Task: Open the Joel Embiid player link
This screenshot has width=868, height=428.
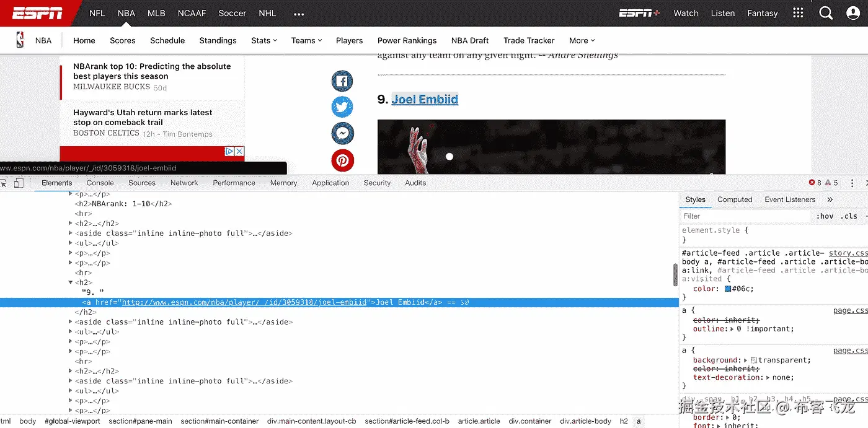Action: point(425,99)
